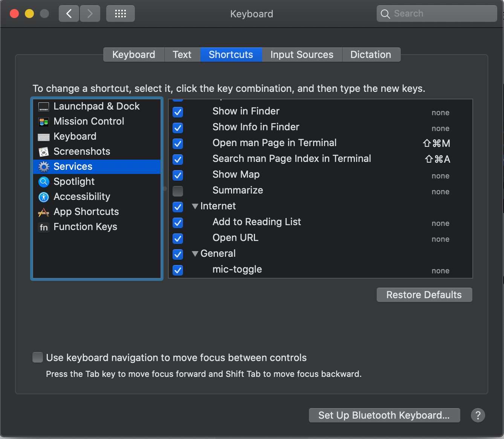504x439 pixels.
Task: Select the Summarize service row label
Action: click(238, 190)
